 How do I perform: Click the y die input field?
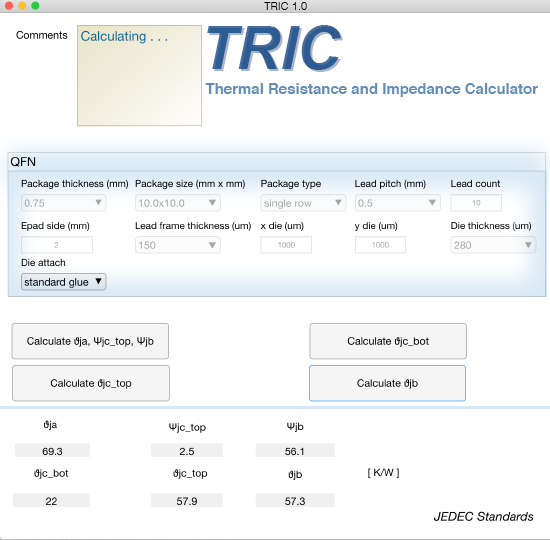(380, 245)
